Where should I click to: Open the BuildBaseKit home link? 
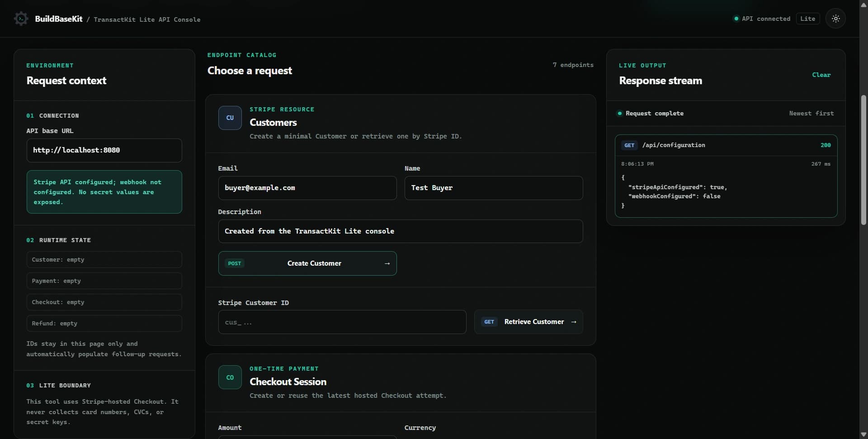pyautogui.click(x=59, y=19)
